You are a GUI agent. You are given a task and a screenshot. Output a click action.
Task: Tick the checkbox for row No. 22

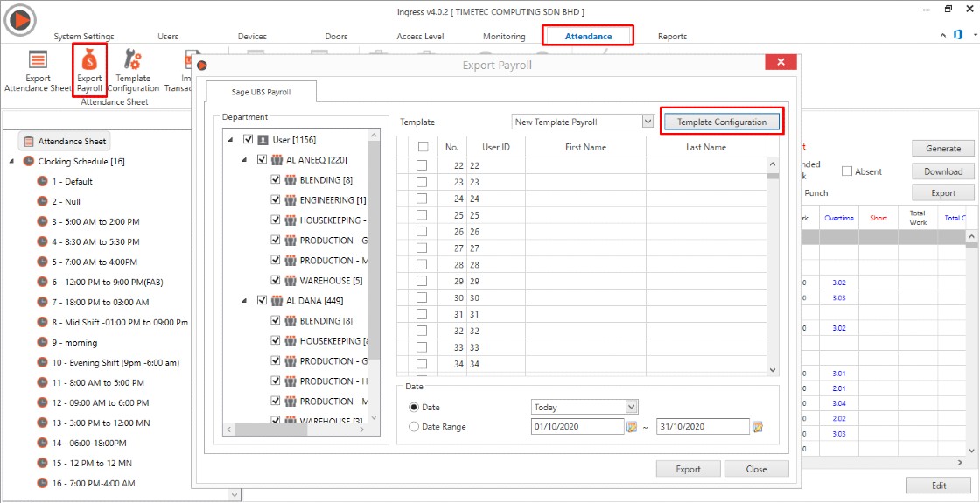(422, 165)
